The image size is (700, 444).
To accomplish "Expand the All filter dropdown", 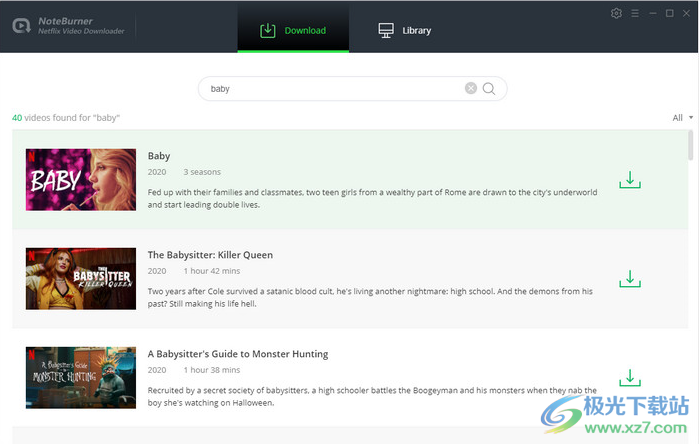I will 683,118.
